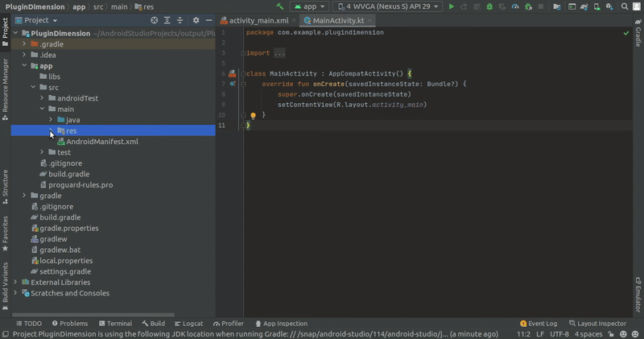Screen dimensions: 644x339
Task: Click the Run Anything terminal icon
Action: tap(572, 6)
